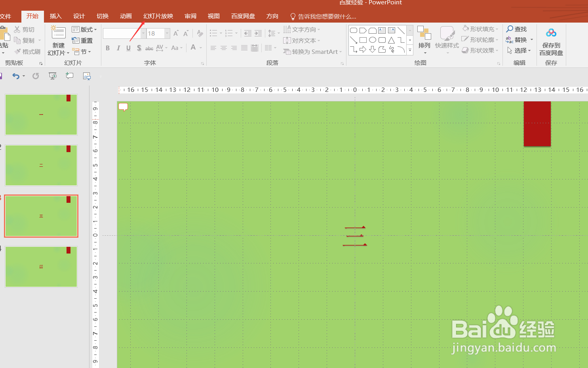Select the triangle shape in the shapes gallery
The width and height of the screenshot is (588, 368).
(392, 40)
